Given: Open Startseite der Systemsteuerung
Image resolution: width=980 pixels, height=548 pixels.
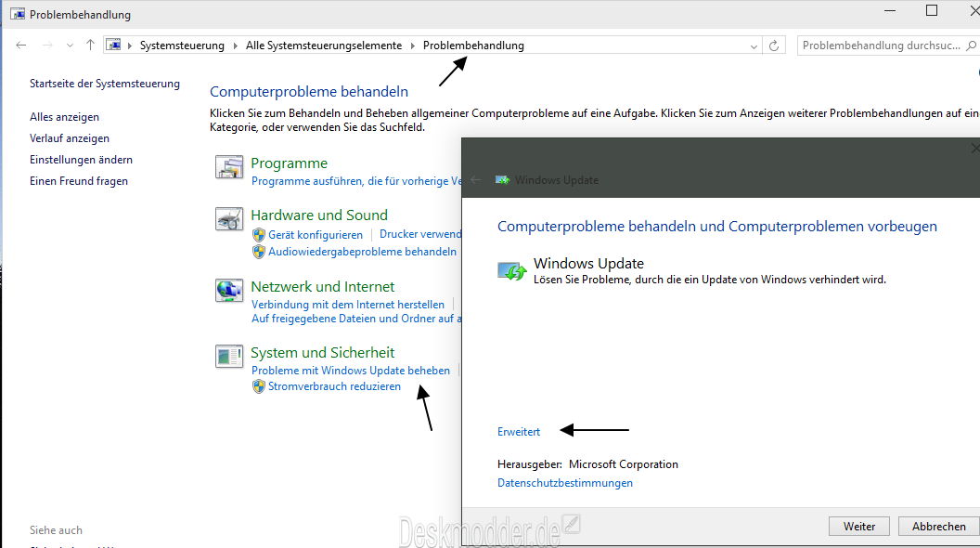Looking at the screenshot, I should [x=104, y=84].
